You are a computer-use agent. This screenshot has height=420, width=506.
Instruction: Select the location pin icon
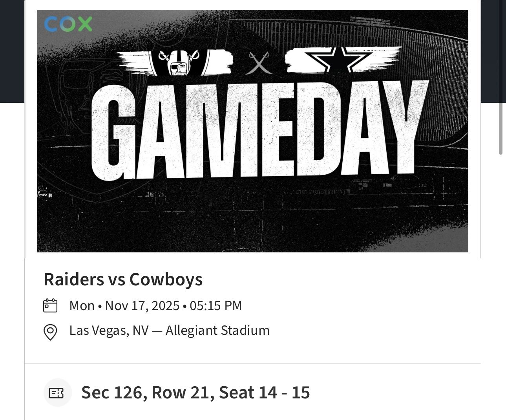pos(50,330)
